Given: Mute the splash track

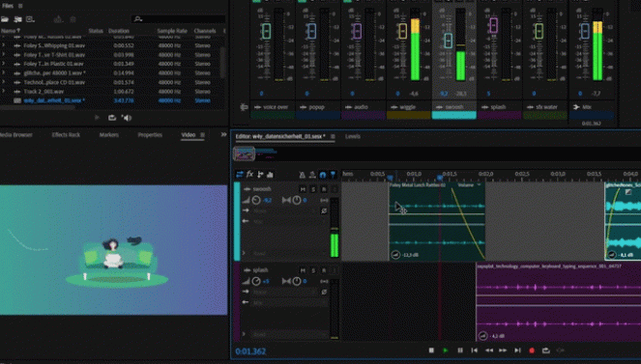Looking at the screenshot, I should pyautogui.click(x=303, y=270).
